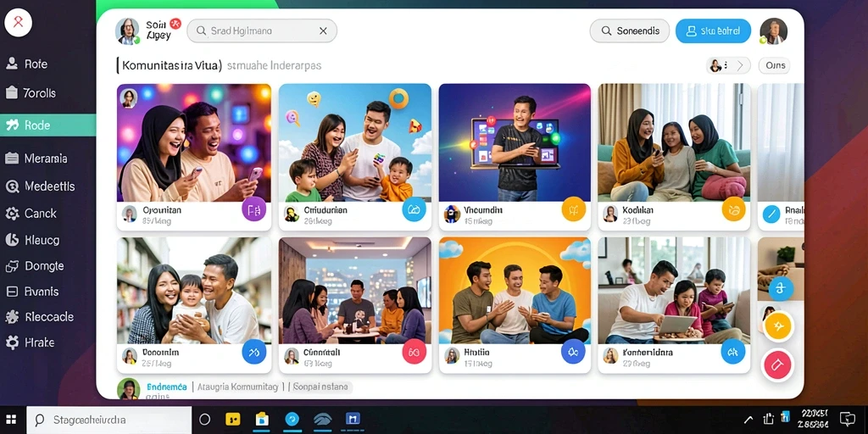Screen dimensions: 868x434
Task: Click the blue icon on Hhtiia card
Action: point(574,352)
